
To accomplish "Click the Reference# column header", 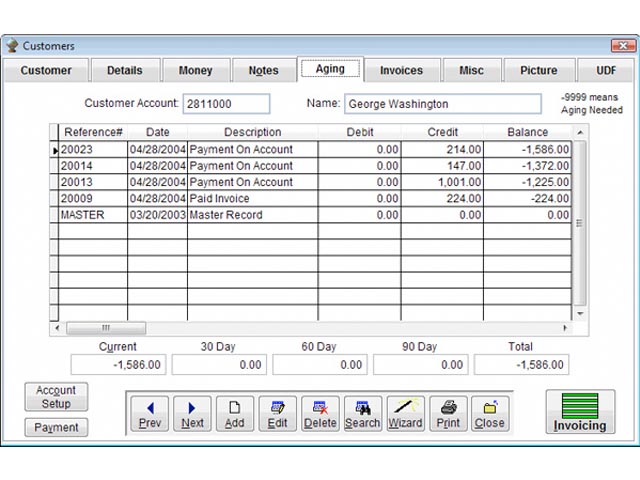I will point(93,132).
